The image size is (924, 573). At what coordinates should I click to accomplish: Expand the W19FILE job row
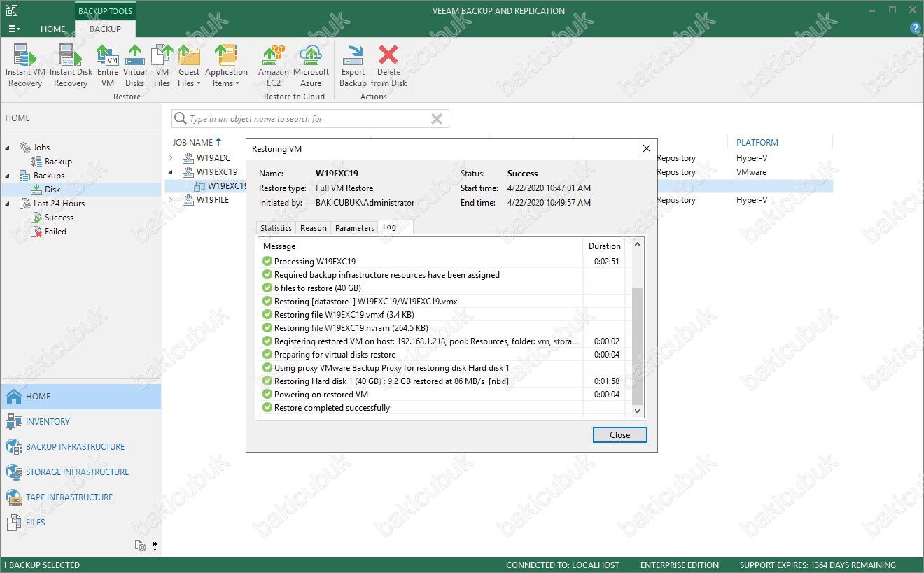(170, 200)
